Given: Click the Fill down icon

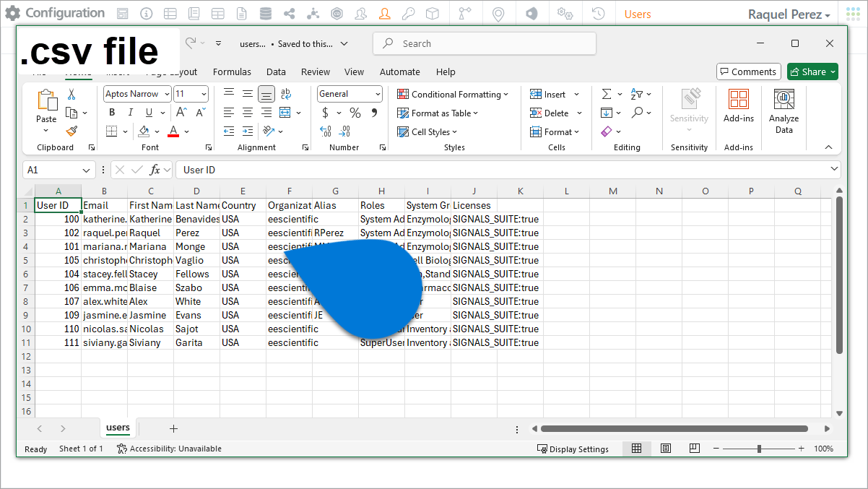Looking at the screenshot, I should 606,113.
